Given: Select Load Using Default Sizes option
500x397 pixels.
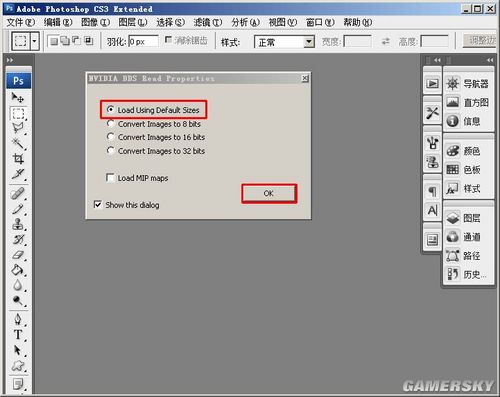Looking at the screenshot, I should [153, 110].
